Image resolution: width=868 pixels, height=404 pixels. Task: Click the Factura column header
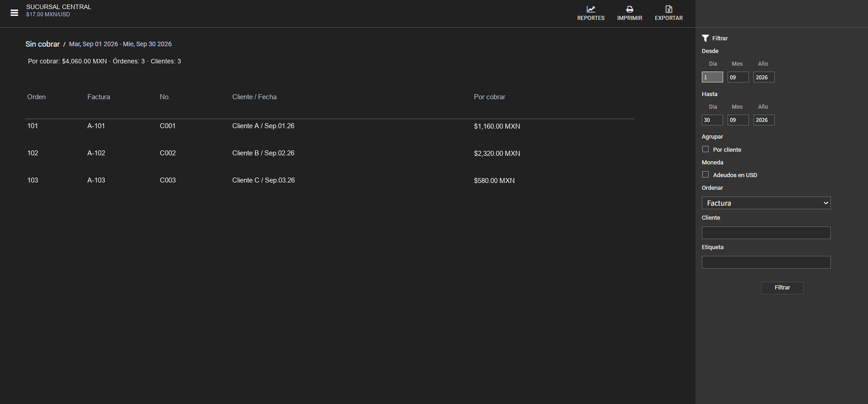click(99, 97)
